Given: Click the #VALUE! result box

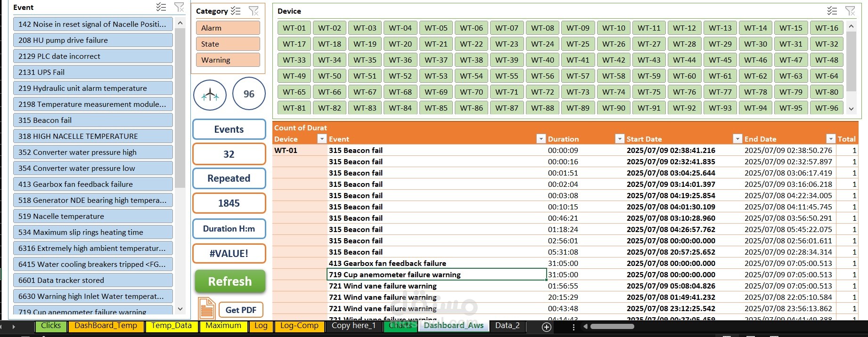Looking at the screenshot, I should tap(229, 253).
